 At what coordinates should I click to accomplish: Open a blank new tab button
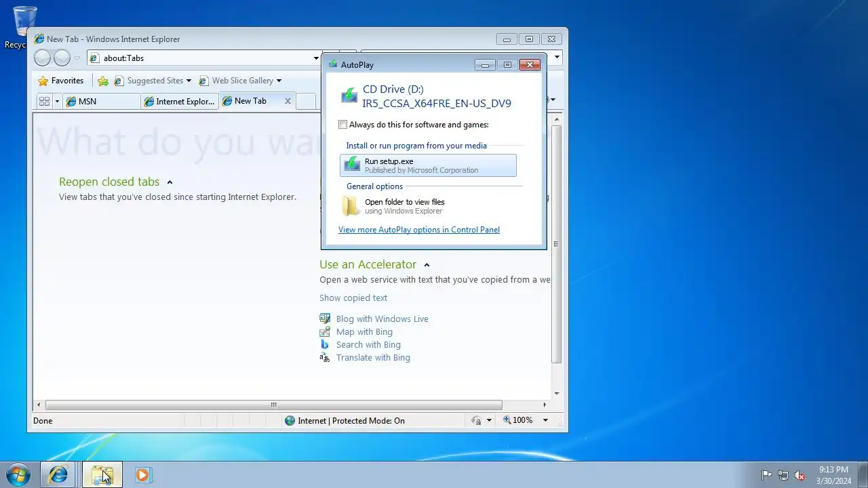pos(306,101)
